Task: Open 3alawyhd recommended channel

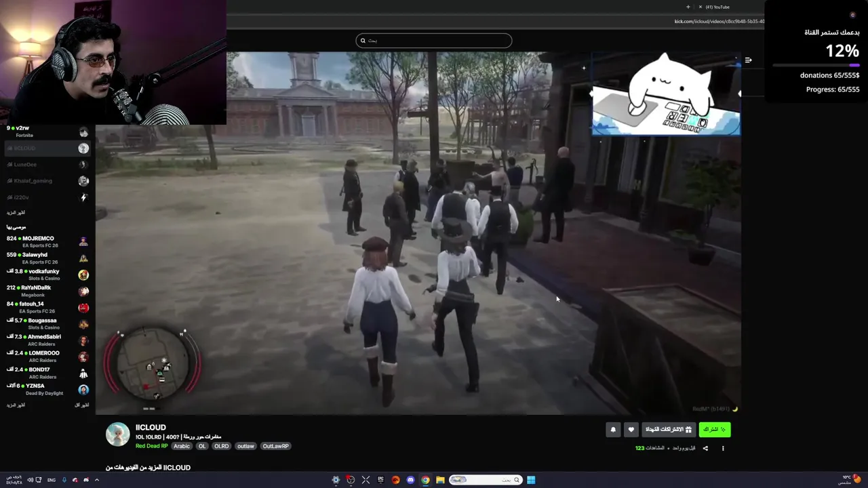Action: [x=47, y=258]
